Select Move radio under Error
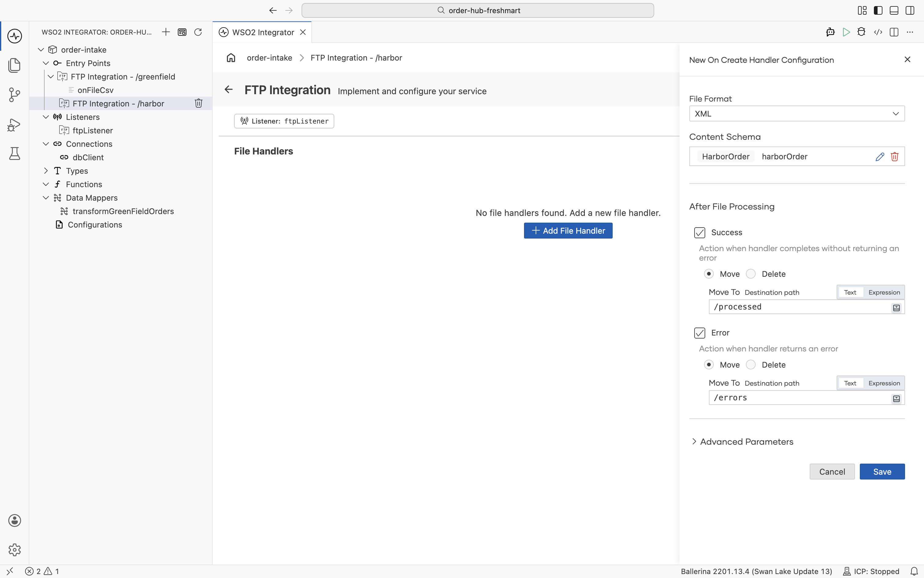The width and height of the screenshot is (924, 578). 709,365
